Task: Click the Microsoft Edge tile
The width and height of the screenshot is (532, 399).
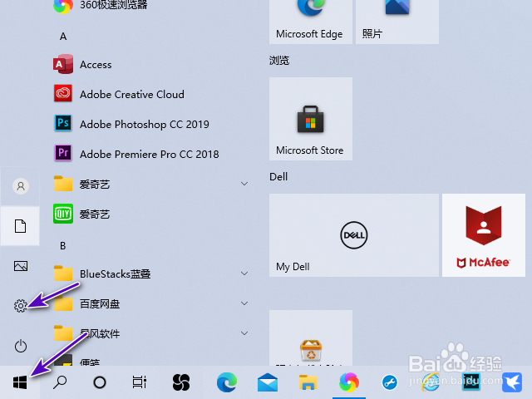Action: (310, 20)
